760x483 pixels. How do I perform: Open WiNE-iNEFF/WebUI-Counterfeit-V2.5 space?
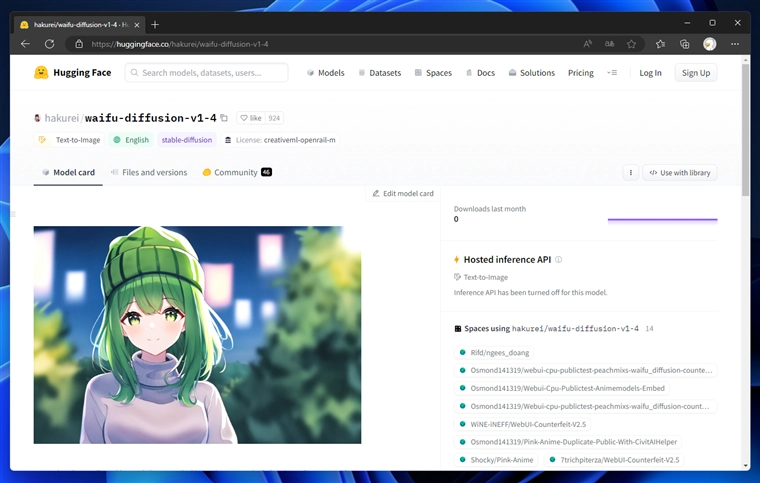522,424
